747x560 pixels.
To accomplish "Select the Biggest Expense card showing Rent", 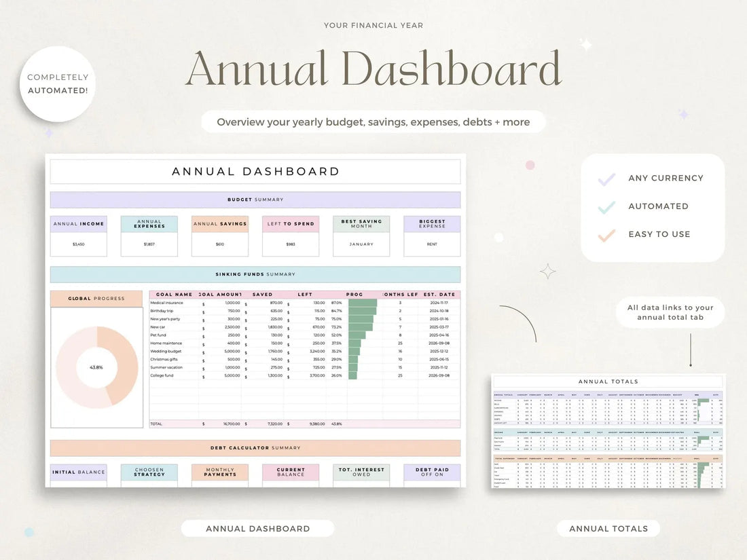I will (x=432, y=236).
